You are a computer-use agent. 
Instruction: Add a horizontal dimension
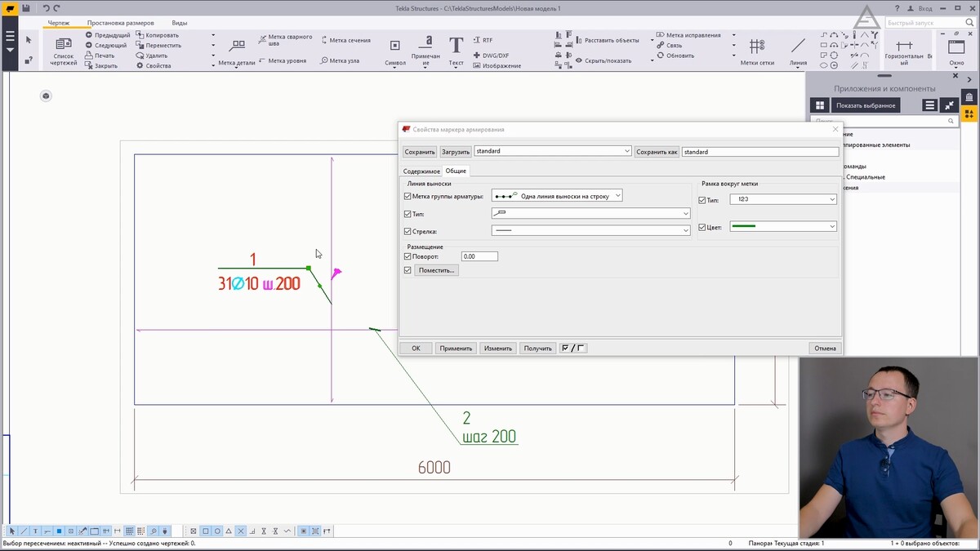[903, 47]
